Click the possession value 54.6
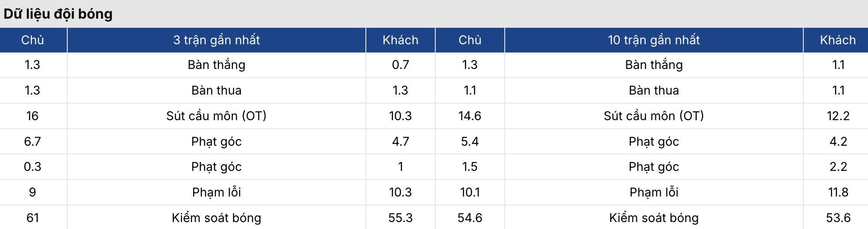The width and height of the screenshot is (868, 229). [x=470, y=217]
